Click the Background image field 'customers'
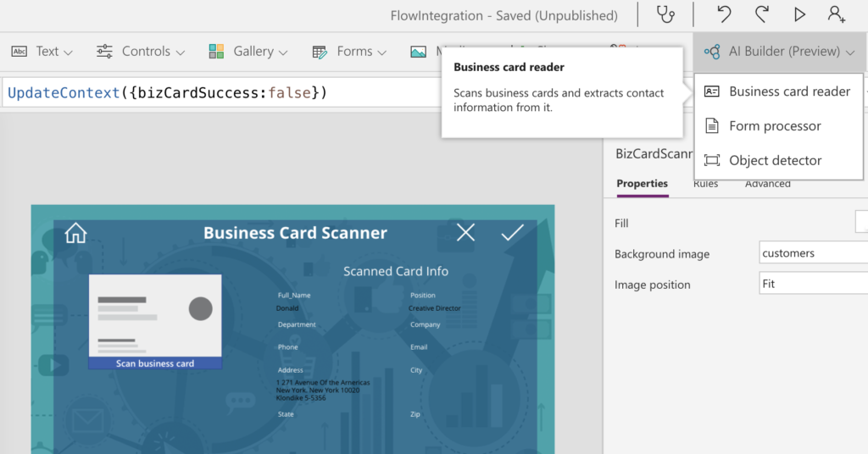868x454 pixels. tap(813, 253)
